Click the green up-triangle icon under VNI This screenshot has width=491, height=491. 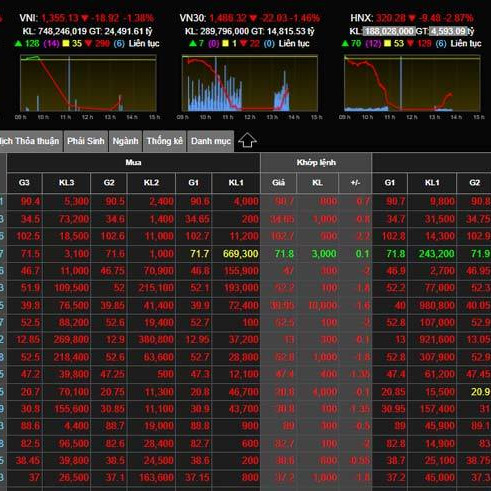[19, 43]
